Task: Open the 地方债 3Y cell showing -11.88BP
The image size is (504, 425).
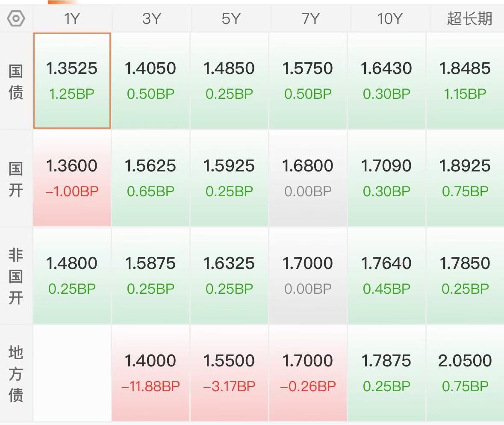Action: pos(151,373)
